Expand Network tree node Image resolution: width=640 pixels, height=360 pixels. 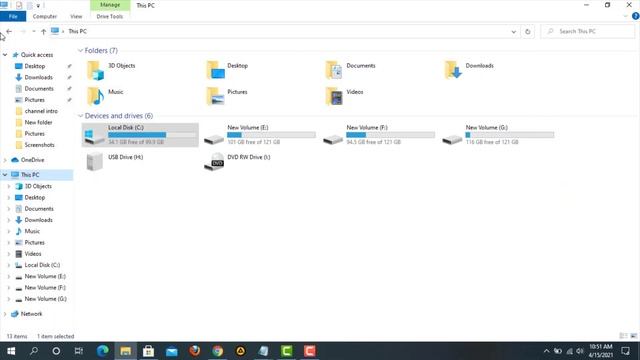point(5,314)
